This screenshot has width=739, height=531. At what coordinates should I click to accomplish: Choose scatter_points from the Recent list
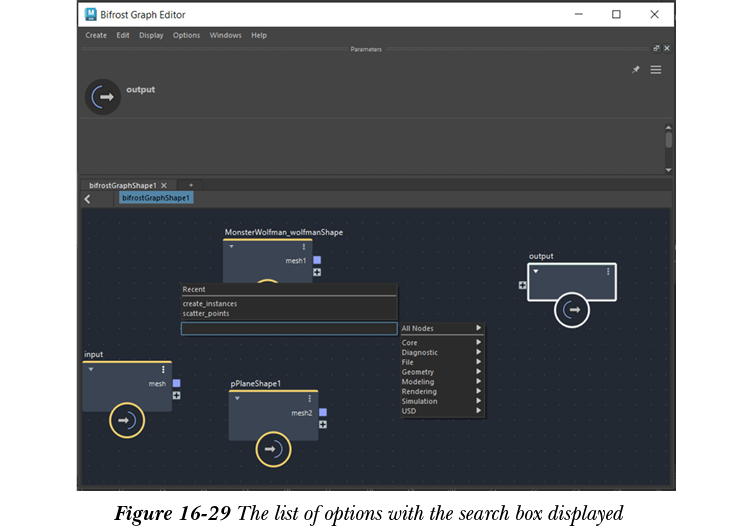click(206, 313)
